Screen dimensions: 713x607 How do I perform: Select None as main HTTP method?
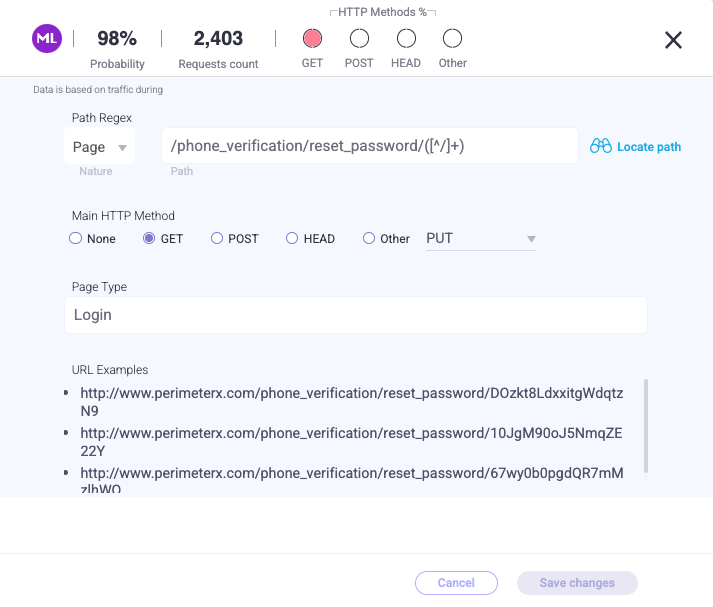[75, 239]
